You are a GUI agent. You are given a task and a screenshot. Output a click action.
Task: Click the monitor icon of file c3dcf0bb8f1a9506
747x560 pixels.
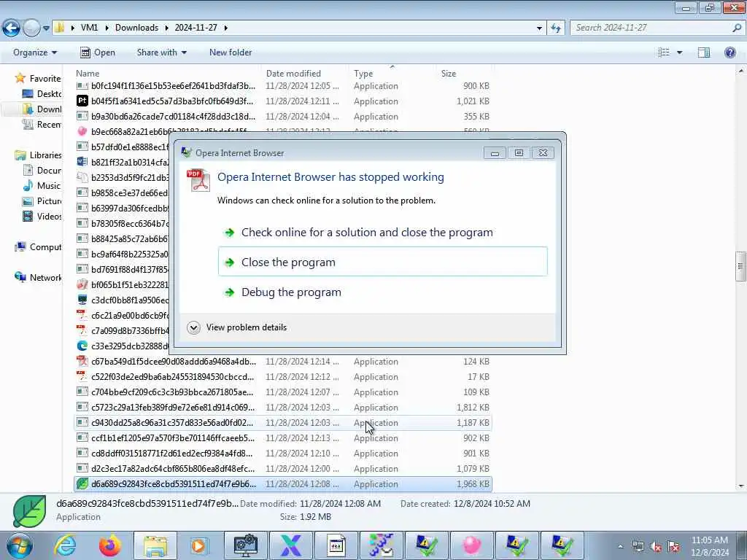(x=82, y=300)
